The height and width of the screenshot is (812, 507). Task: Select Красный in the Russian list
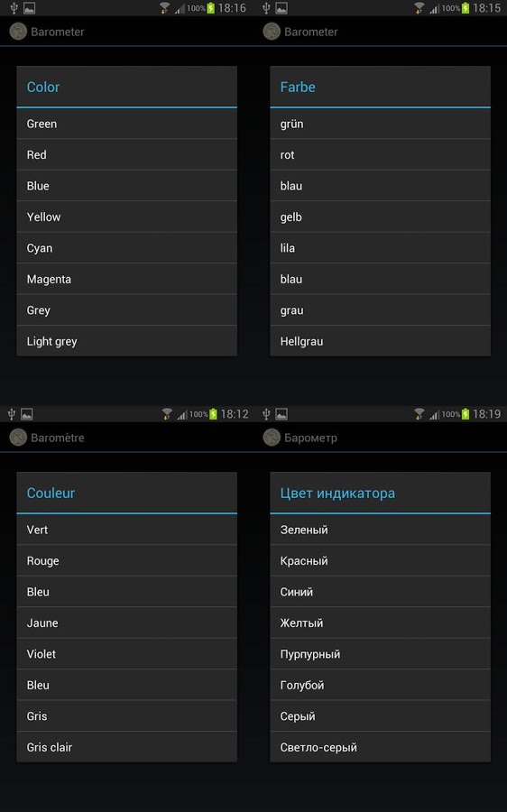(x=380, y=561)
